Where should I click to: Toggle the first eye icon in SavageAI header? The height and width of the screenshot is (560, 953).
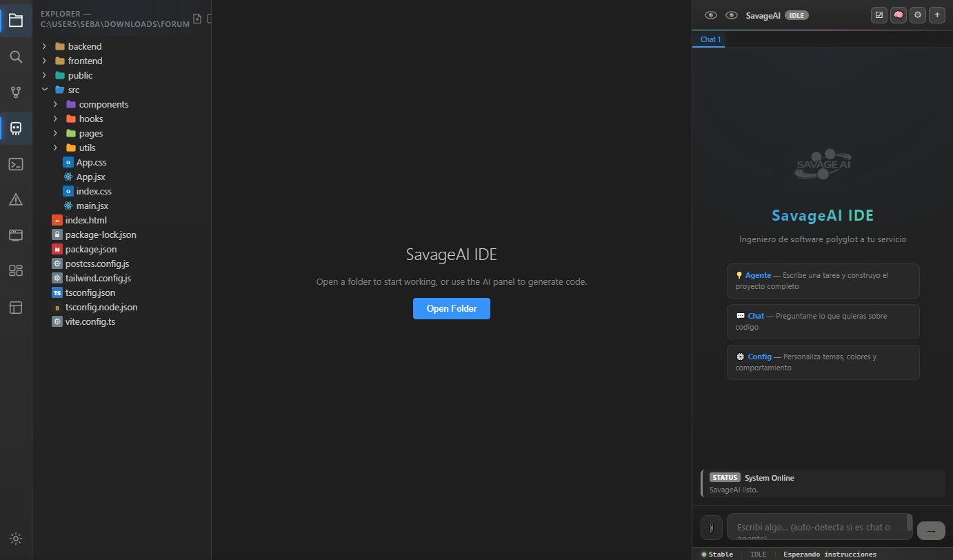coord(711,14)
